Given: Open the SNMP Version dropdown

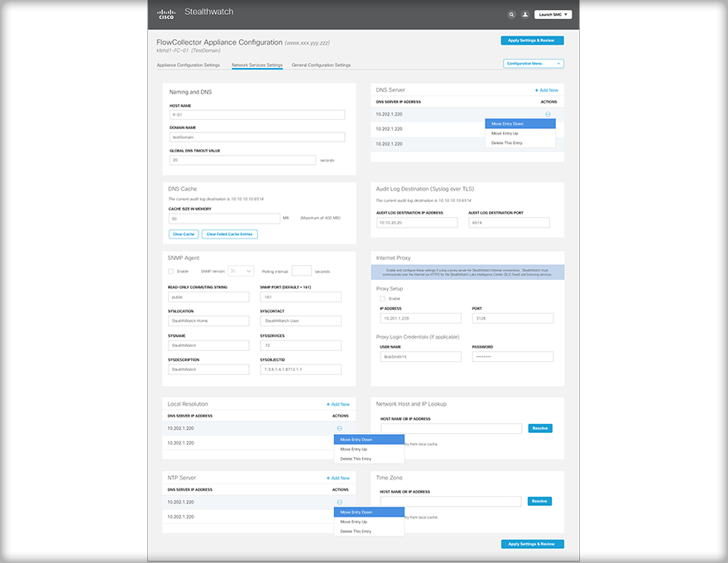Looking at the screenshot, I should pyautogui.click(x=241, y=271).
